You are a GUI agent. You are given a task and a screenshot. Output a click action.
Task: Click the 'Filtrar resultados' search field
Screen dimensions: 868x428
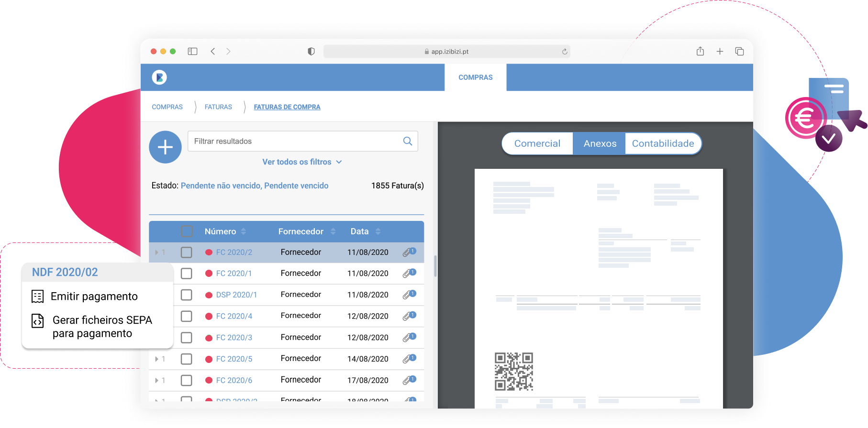(x=294, y=141)
